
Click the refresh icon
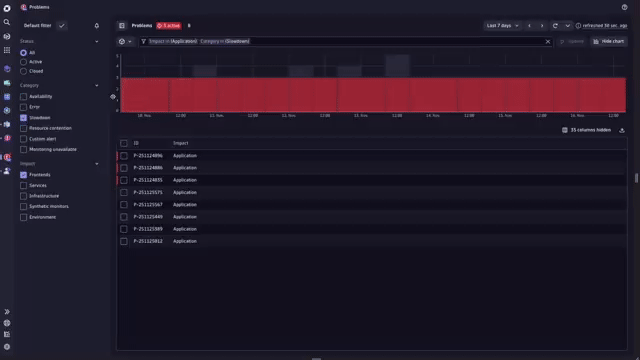pyautogui.click(x=555, y=26)
